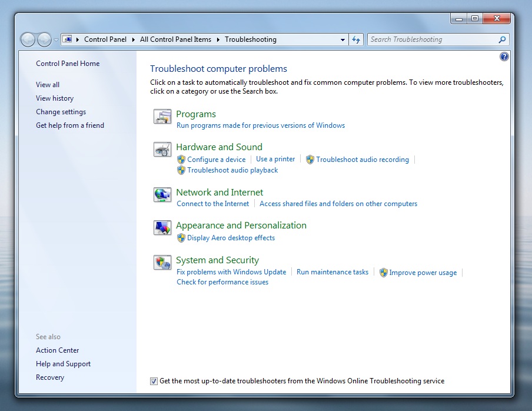The height and width of the screenshot is (411, 532).
Task: Open Change settings in the sidebar
Action: tap(61, 112)
